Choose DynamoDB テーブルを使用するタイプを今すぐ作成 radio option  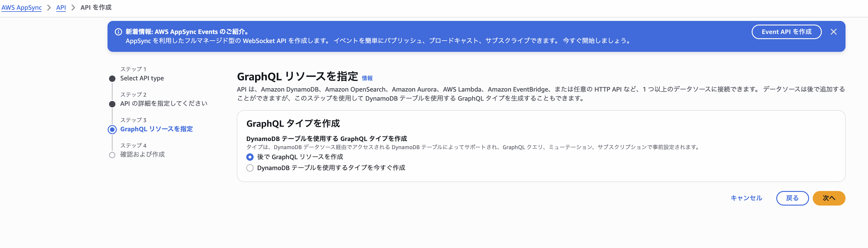point(250,168)
